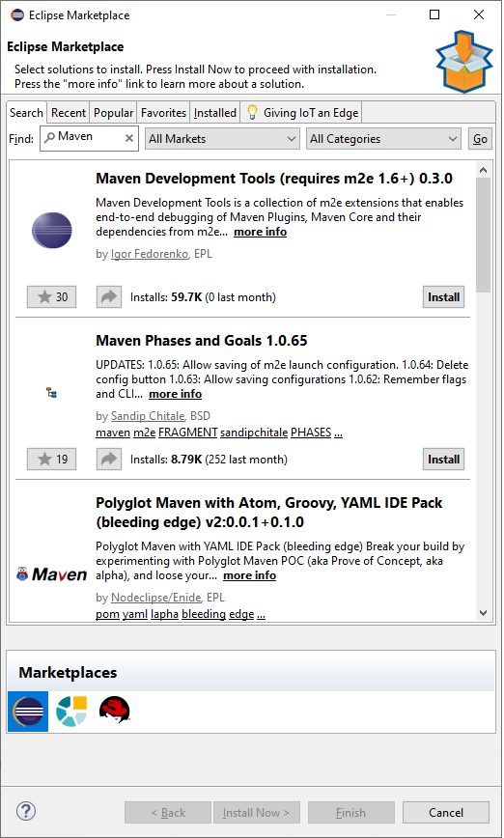Click the maven tag under Phases and Goals
Screen dimensions: 504x838
pos(113,433)
